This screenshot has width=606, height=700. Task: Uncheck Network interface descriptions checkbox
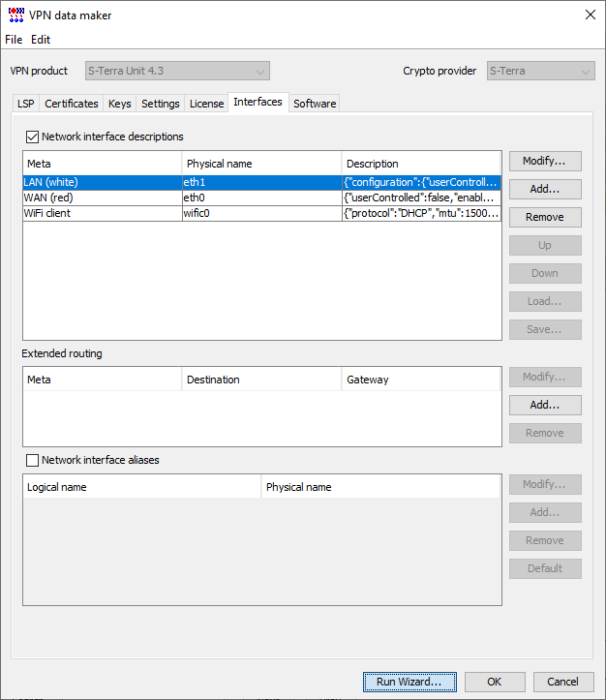click(x=32, y=137)
